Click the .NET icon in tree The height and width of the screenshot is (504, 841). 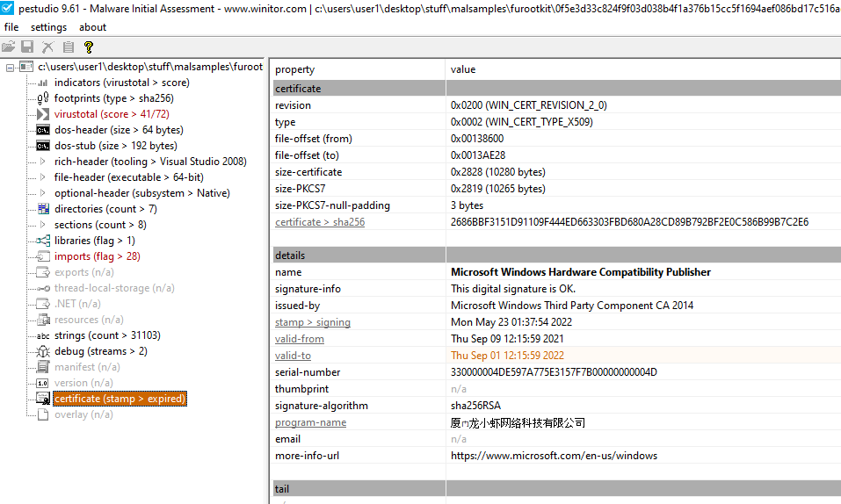click(43, 304)
